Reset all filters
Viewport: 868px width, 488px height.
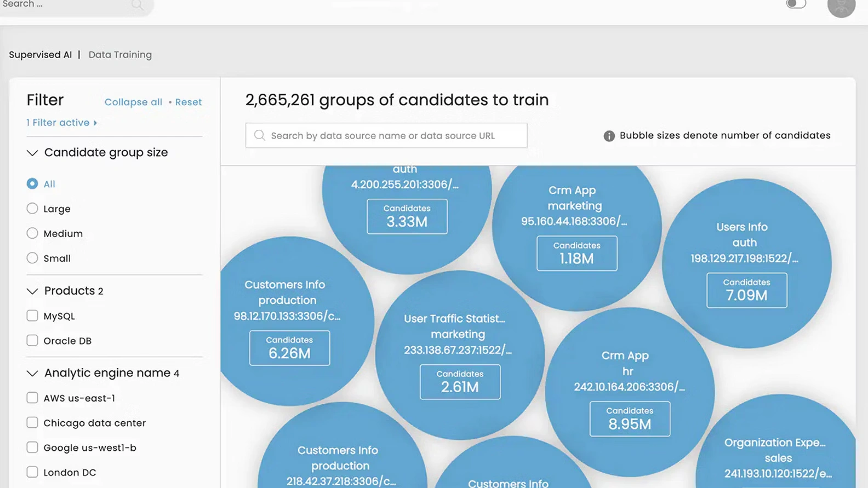coord(188,102)
